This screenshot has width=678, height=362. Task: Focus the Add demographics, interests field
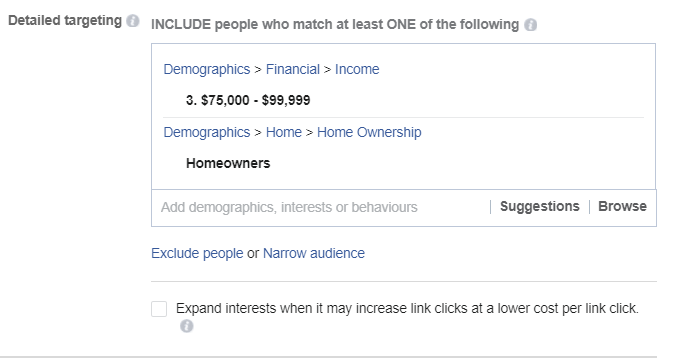pyautogui.click(x=320, y=208)
